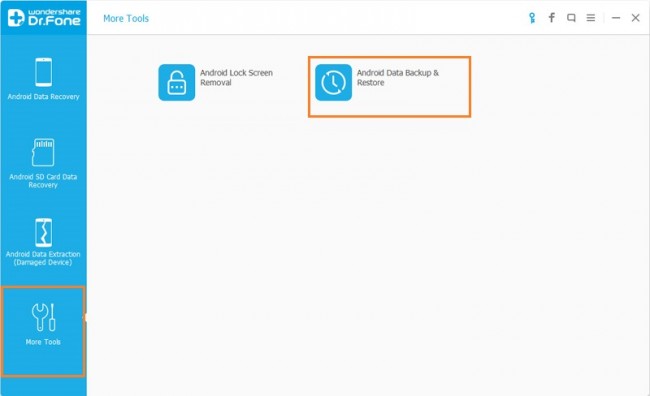The width and height of the screenshot is (650, 396).
Task: Click the Android Data Backup & Restore text
Action: pyautogui.click(x=398, y=78)
